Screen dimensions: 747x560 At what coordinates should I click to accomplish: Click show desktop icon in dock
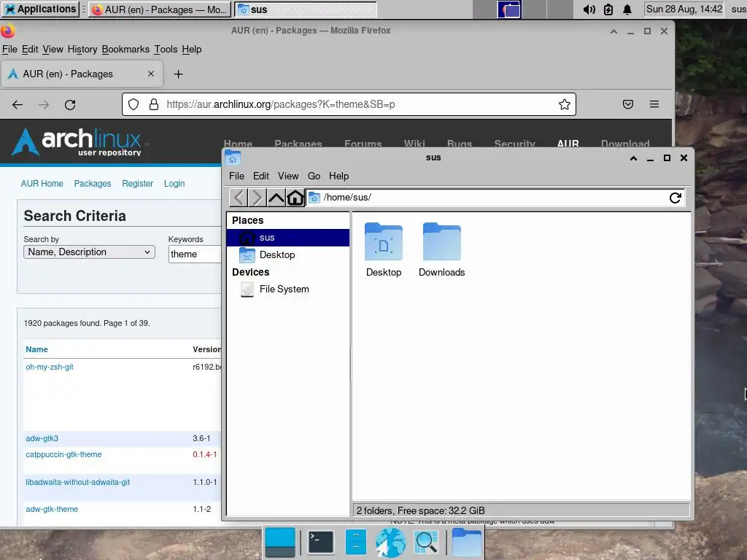click(x=280, y=542)
